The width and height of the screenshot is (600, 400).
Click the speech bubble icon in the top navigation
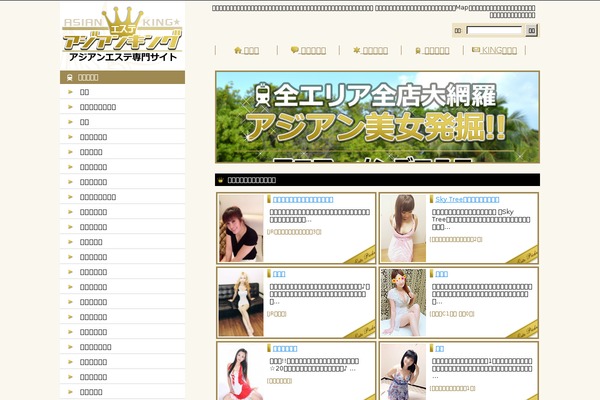pos(294,50)
